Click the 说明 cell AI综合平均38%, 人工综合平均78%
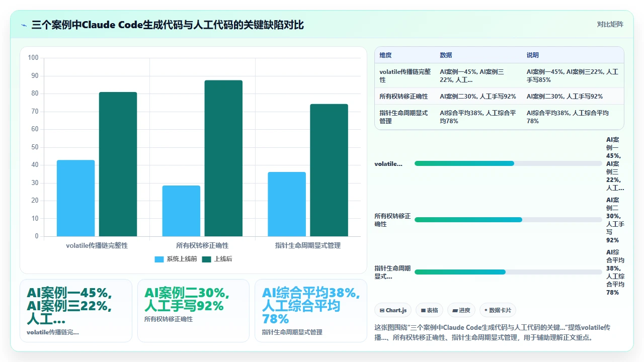 568,117
